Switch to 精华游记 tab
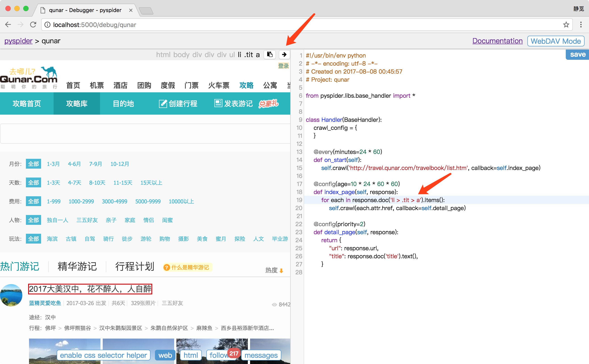Viewport: 589px width, 364px height. [77, 266]
